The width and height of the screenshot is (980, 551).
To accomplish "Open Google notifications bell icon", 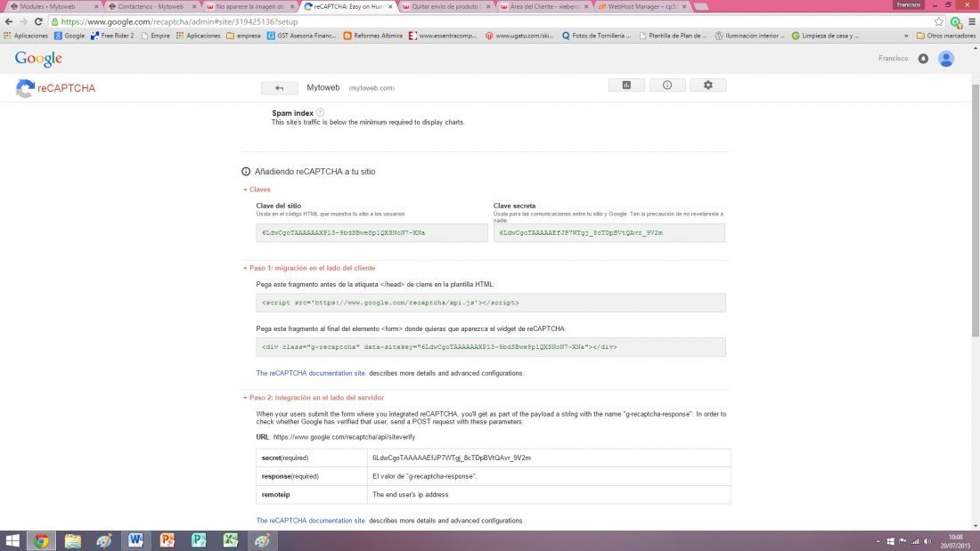I will tap(923, 59).
